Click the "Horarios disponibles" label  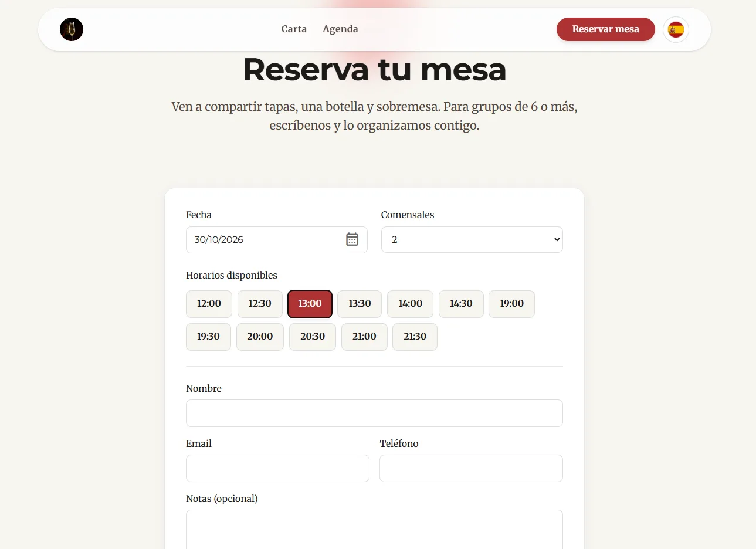232,275
